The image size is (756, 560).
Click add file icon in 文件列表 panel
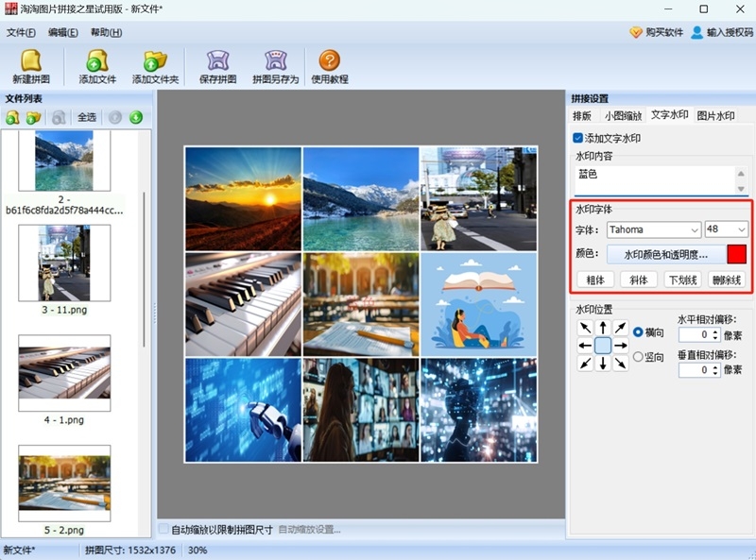point(12,117)
